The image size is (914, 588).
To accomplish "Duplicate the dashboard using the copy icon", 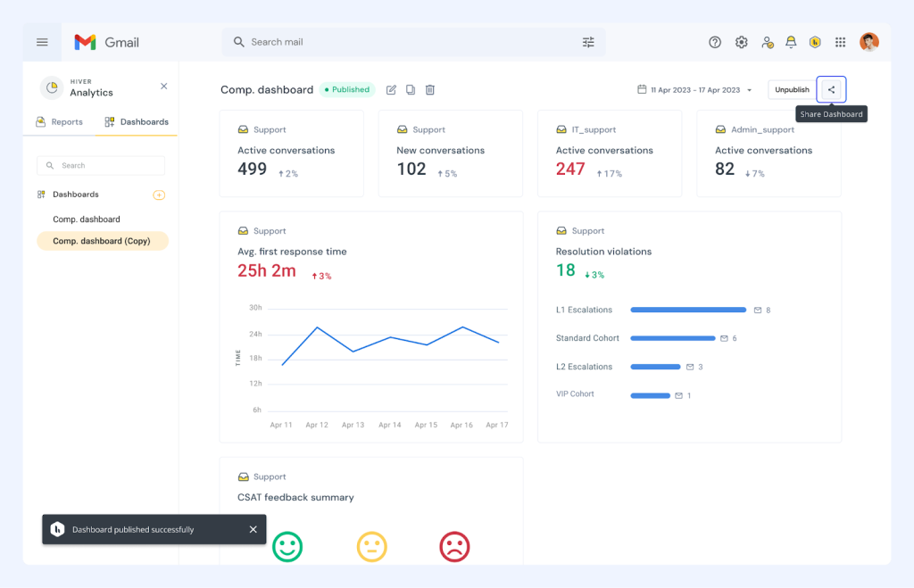I will click(411, 89).
